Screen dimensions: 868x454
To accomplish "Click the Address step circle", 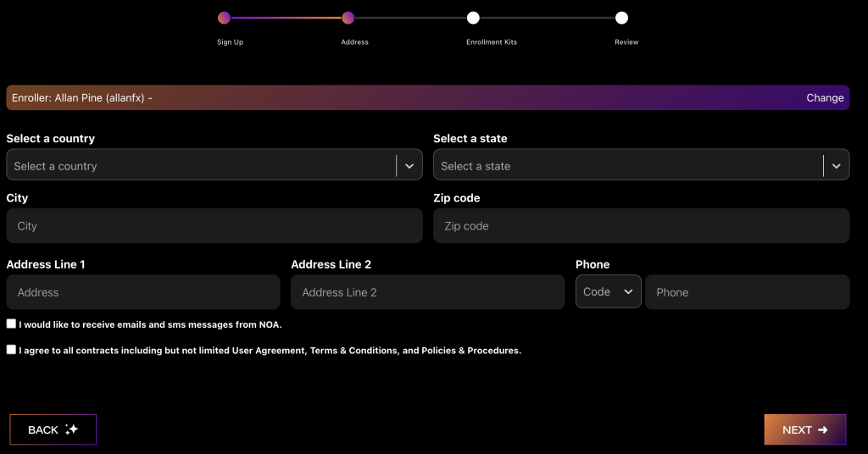I will (x=348, y=18).
